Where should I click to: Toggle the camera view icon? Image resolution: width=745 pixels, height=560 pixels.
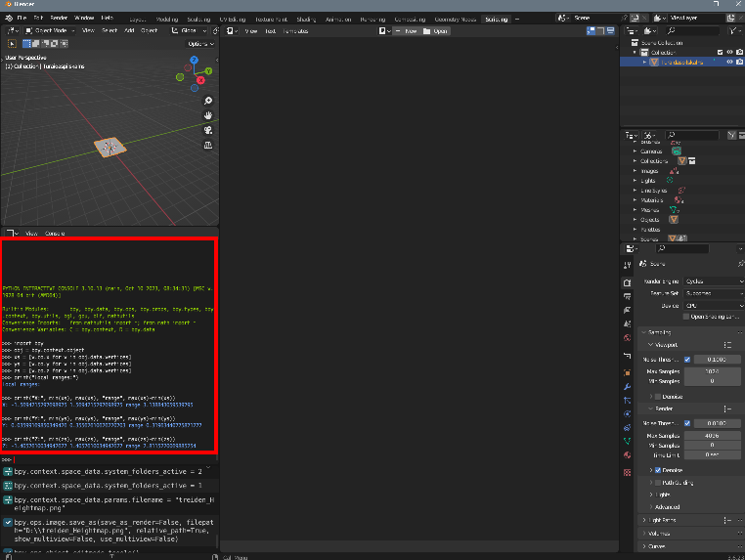click(208, 130)
